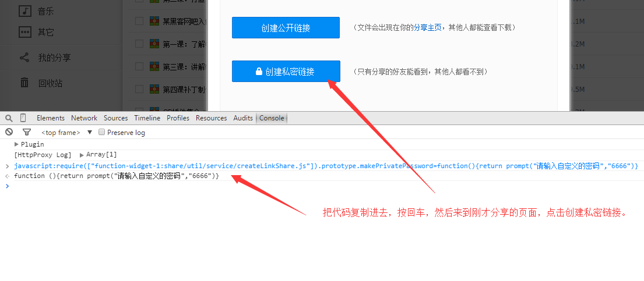Click the [HttpProxy Log] console text
The image size is (644, 281).
point(43,155)
